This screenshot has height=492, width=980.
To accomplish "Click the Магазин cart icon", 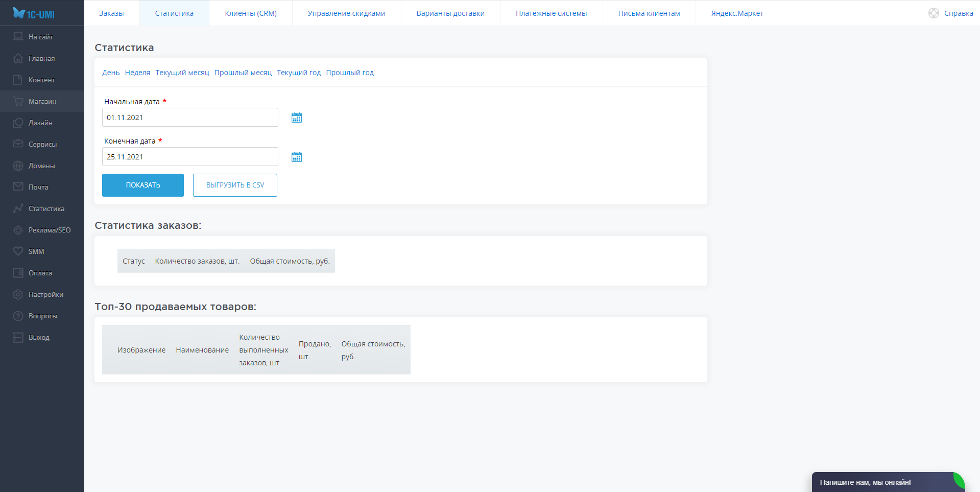I will [x=18, y=101].
